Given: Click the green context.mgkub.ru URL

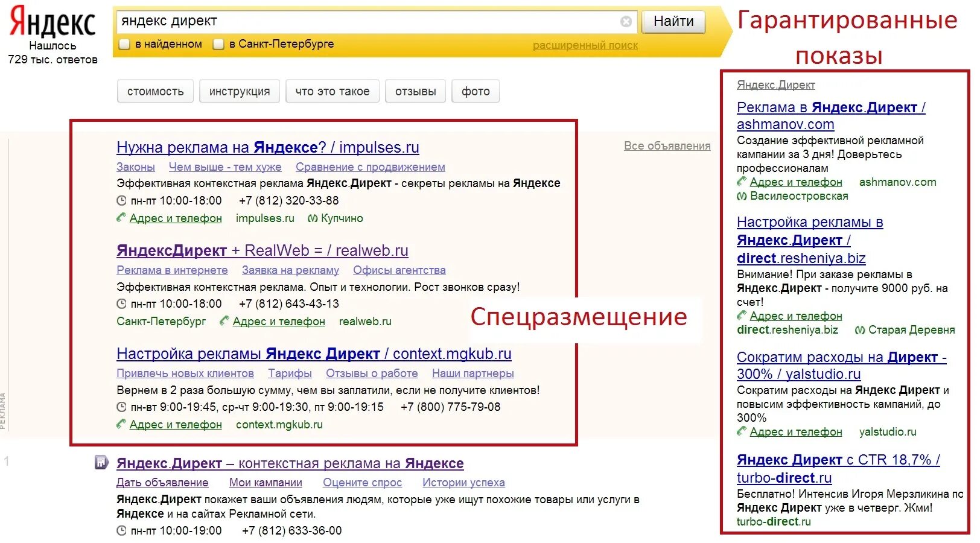Looking at the screenshot, I should point(279,425).
